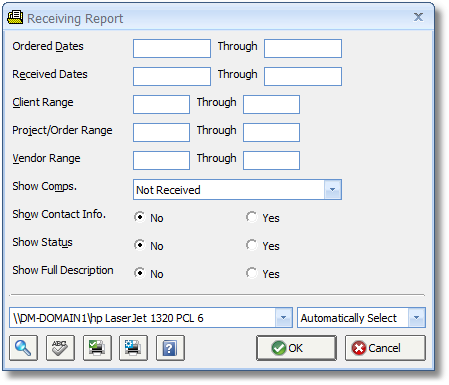Click the export-to-spreadsheet printer icon
The image size is (449, 385).
tap(97, 348)
